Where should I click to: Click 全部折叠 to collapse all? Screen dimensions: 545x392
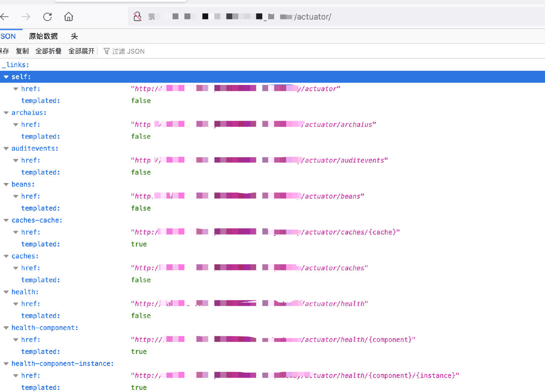48,51
